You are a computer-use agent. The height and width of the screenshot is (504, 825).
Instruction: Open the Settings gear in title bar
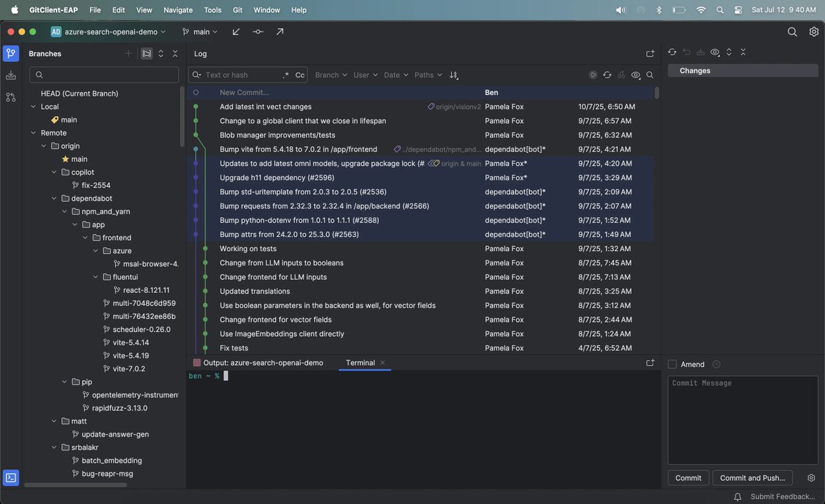814,32
